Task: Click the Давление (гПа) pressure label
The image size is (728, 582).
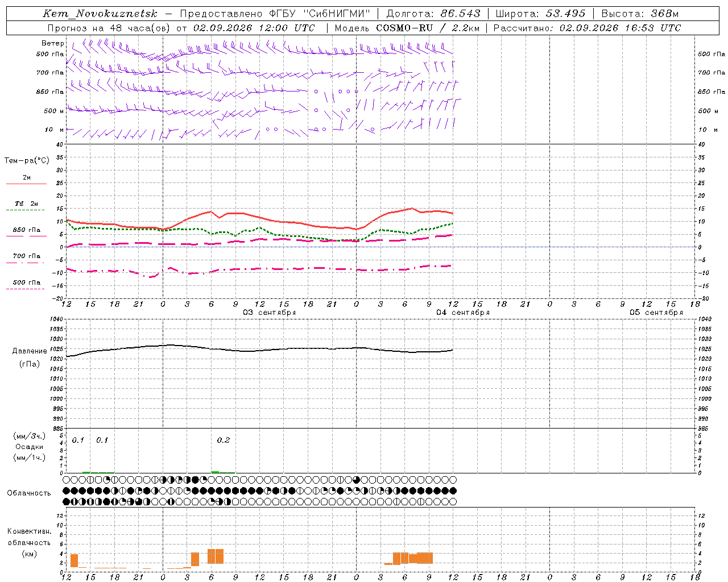Action: 30,357
